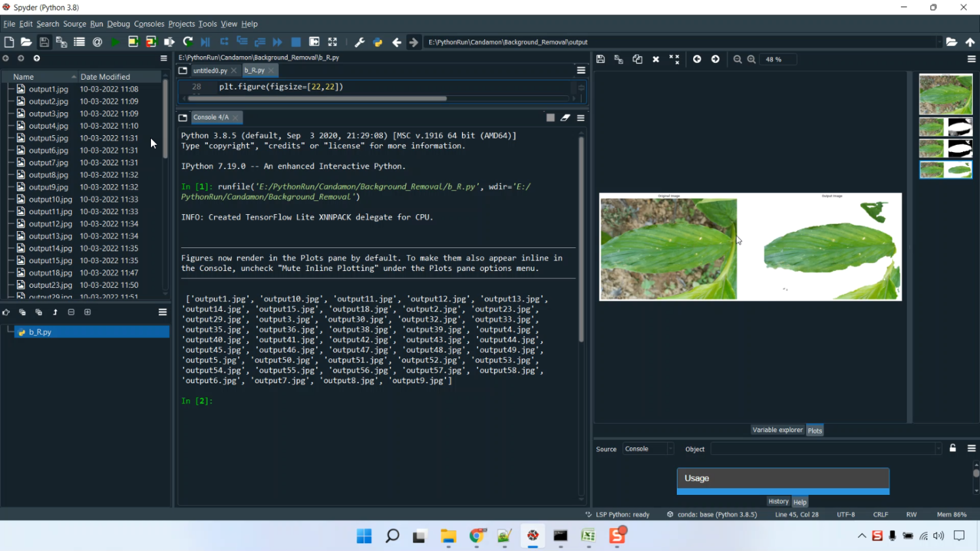The height and width of the screenshot is (551, 980).
Task: Switch to the untitled0.py editor tab
Action: [210, 71]
